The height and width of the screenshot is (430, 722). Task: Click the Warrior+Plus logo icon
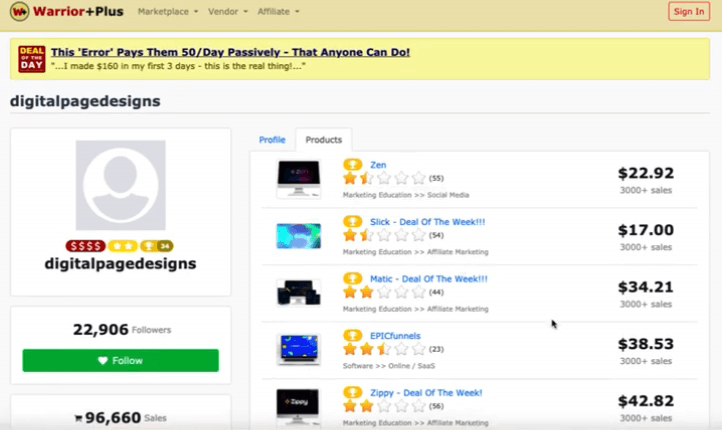[19, 12]
